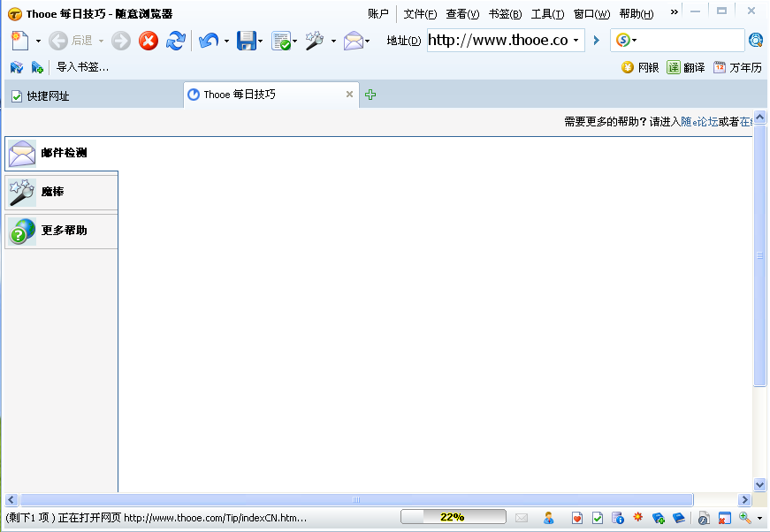Expand the form-fill icon's dropdown arrow
The height and width of the screenshot is (532, 770).
294,42
